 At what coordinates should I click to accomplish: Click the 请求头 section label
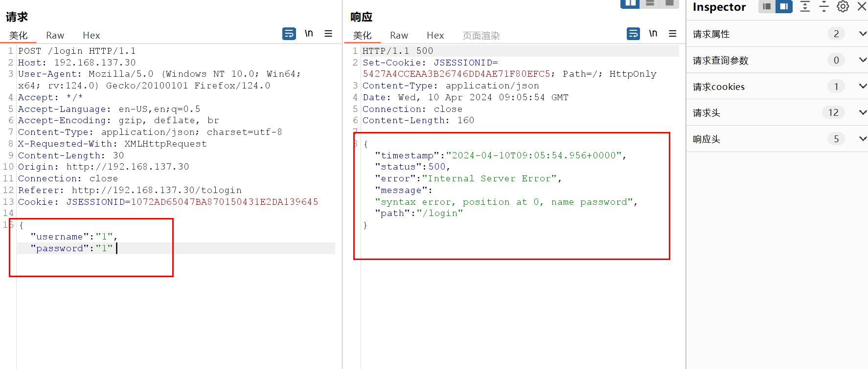[x=707, y=113]
